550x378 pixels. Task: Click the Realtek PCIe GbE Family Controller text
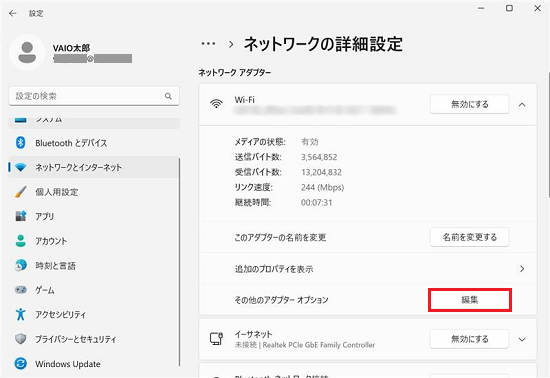coord(318,345)
